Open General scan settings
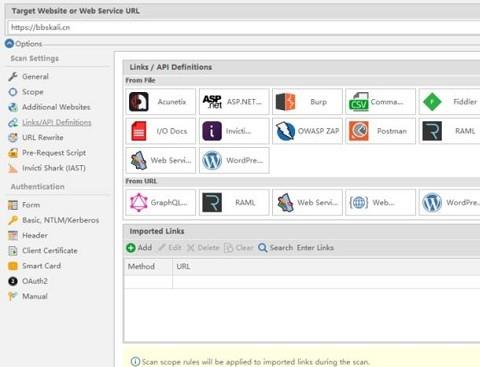480x367 pixels. point(35,76)
